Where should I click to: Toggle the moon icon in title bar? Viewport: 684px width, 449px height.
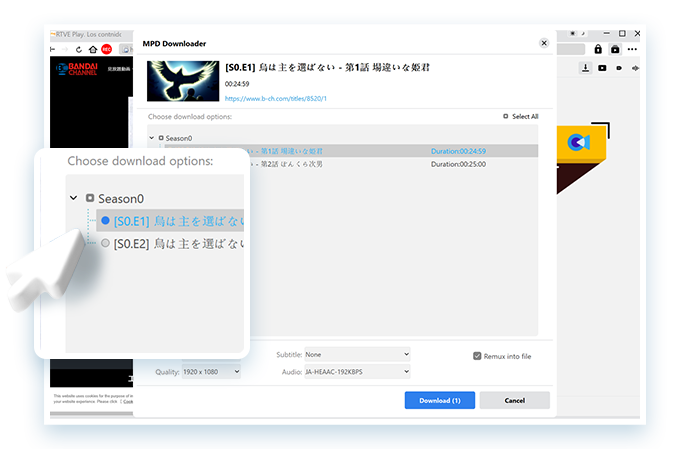click(x=582, y=33)
